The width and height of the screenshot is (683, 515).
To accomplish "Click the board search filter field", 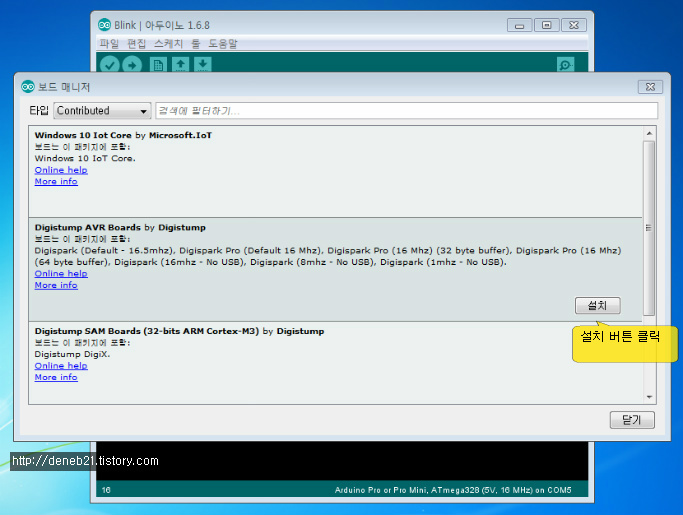I will (406, 111).
